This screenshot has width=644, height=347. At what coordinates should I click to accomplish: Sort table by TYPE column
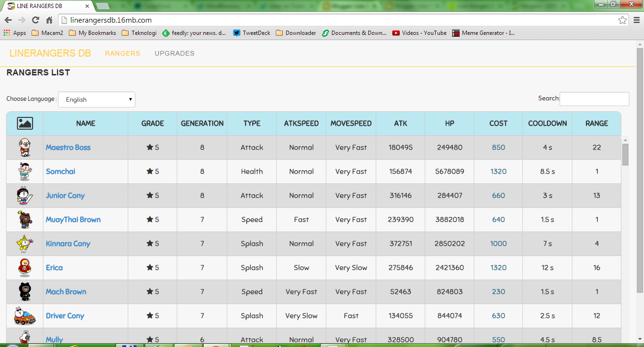pos(252,124)
